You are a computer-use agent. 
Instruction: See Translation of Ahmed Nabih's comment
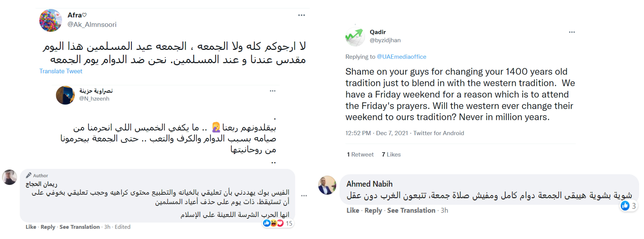point(411,210)
